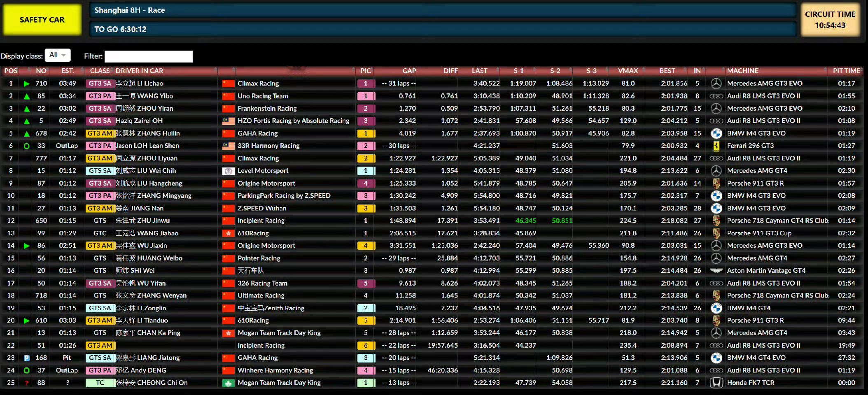Click team name Winhere Harmony Racing
Image resolution: width=868 pixels, height=395 pixels.
[x=275, y=370]
